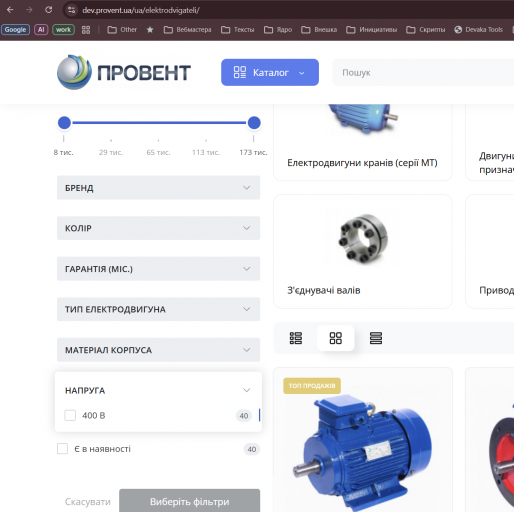
Task: Open the Тексты bookmarks folder
Action: (238, 30)
